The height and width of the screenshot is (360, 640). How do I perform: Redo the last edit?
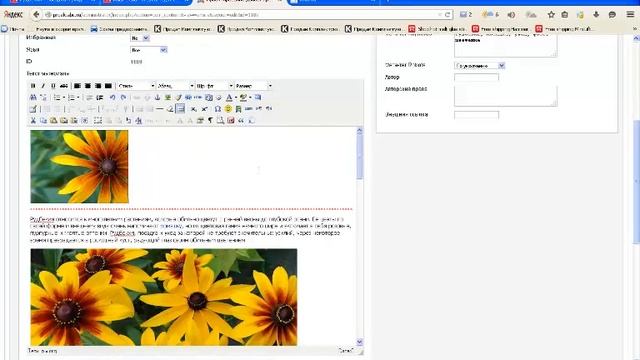coord(123,97)
